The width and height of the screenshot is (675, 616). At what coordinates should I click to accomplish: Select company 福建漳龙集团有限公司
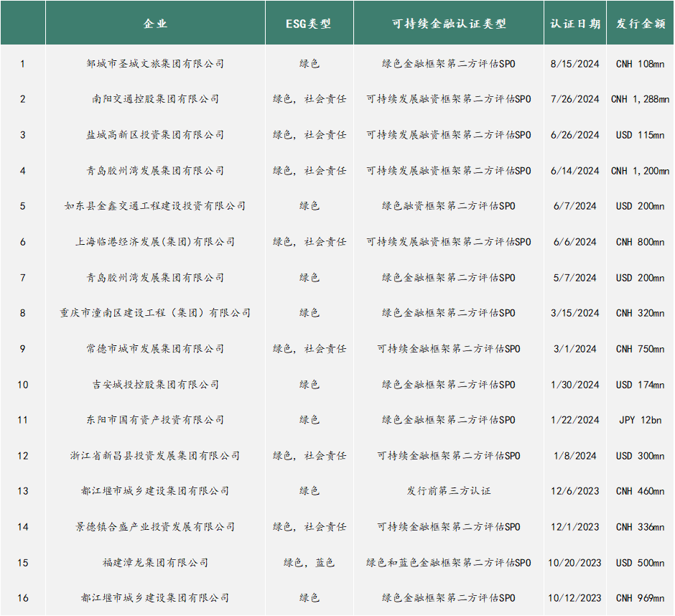(155, 562)
